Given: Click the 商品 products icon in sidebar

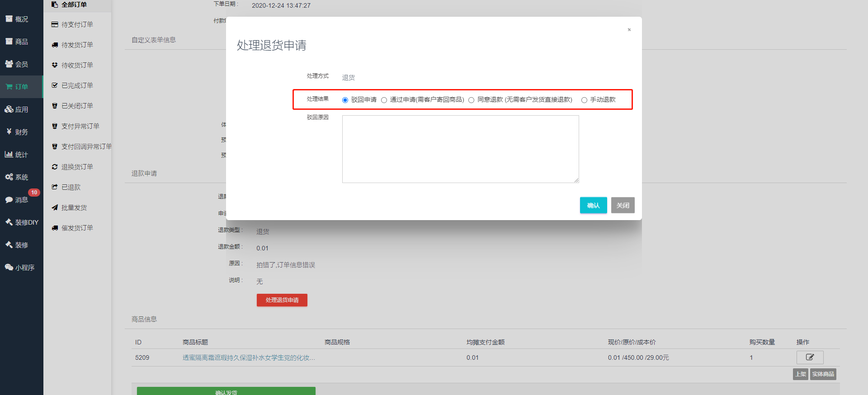Looking at the screenshot, I should (9, 42).
